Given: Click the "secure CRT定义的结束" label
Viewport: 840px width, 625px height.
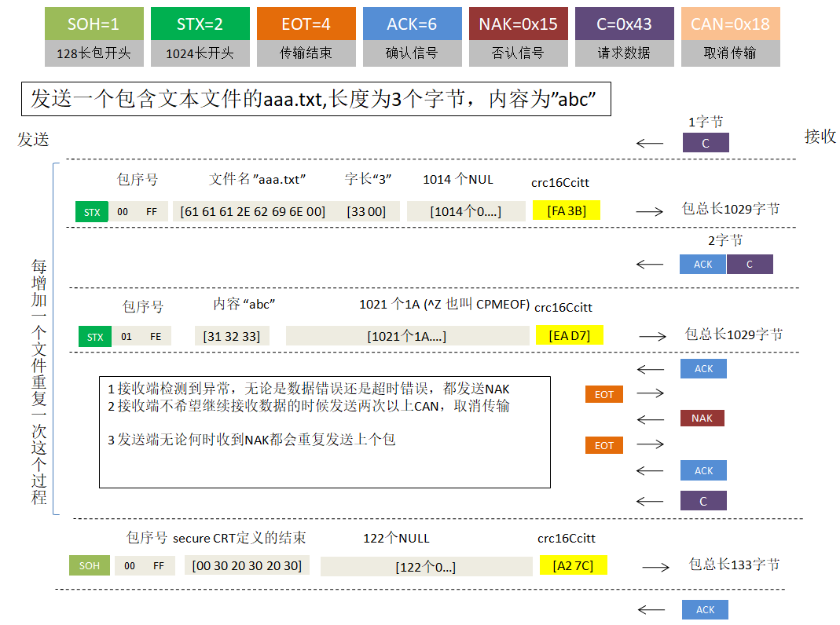Looking at the screenshot, I should click(239, 538).
